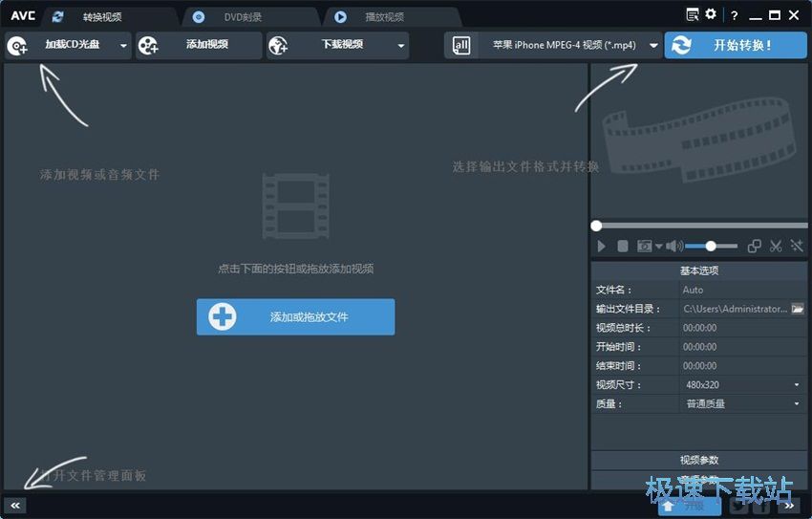Viewport: 812px width, 519px height.
Task: Click the refresh icon on the 转换视频 tab
Action: (57, 17)
